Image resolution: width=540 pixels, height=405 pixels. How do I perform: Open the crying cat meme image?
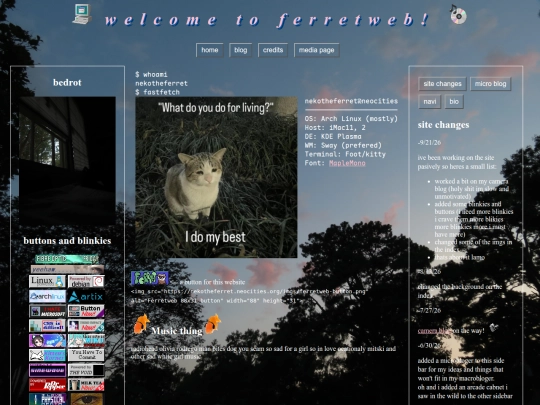coord(216,177)
